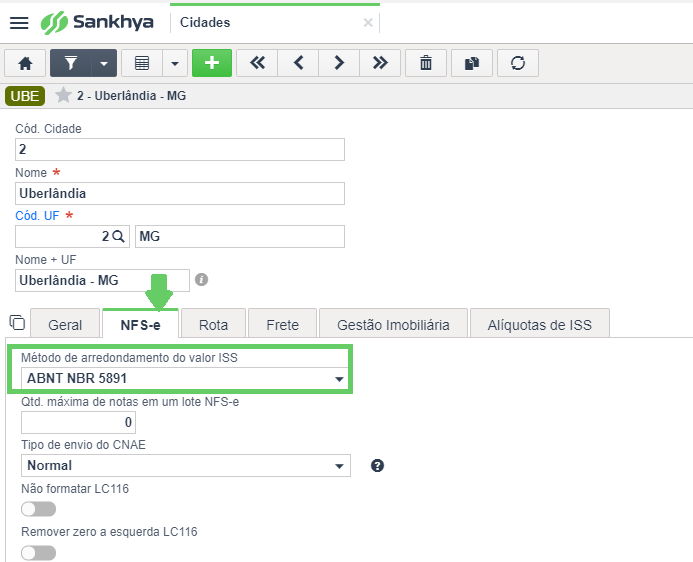
Task: Mark Uberlândia as favorite with star
Action: tap(63, 95)
